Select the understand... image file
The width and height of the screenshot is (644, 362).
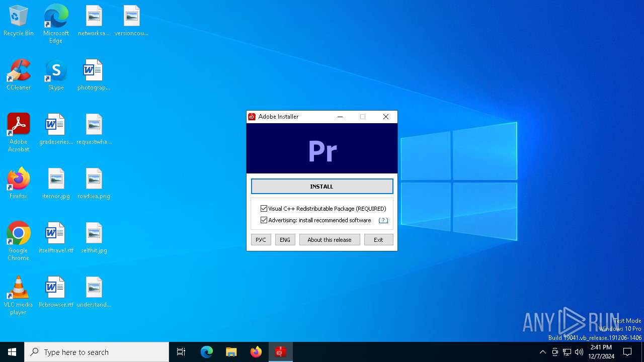point(94,293)
